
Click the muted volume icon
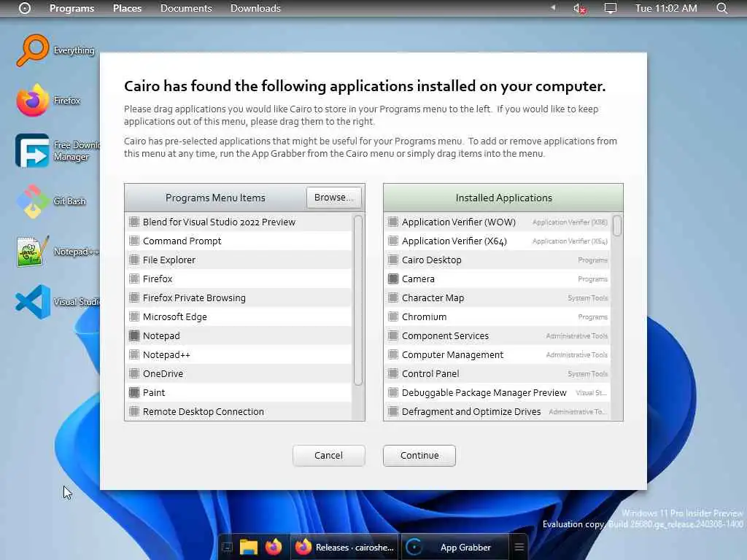pyautogui.click(x=579, y=8)
